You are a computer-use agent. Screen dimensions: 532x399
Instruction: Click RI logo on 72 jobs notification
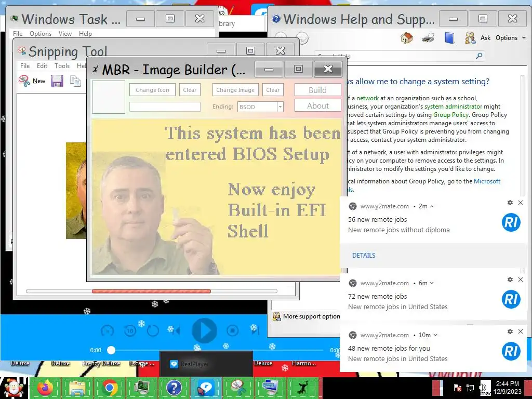pos(511,299)
